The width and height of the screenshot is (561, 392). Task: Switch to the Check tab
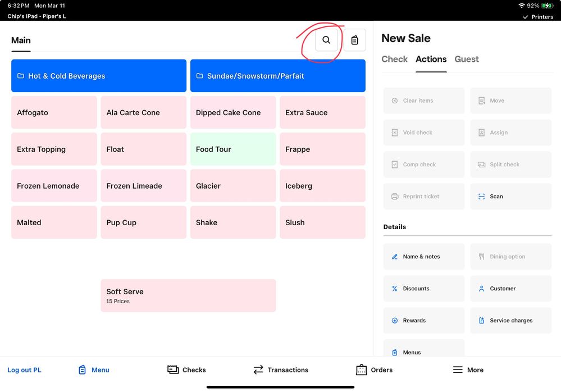click(394, 59)
